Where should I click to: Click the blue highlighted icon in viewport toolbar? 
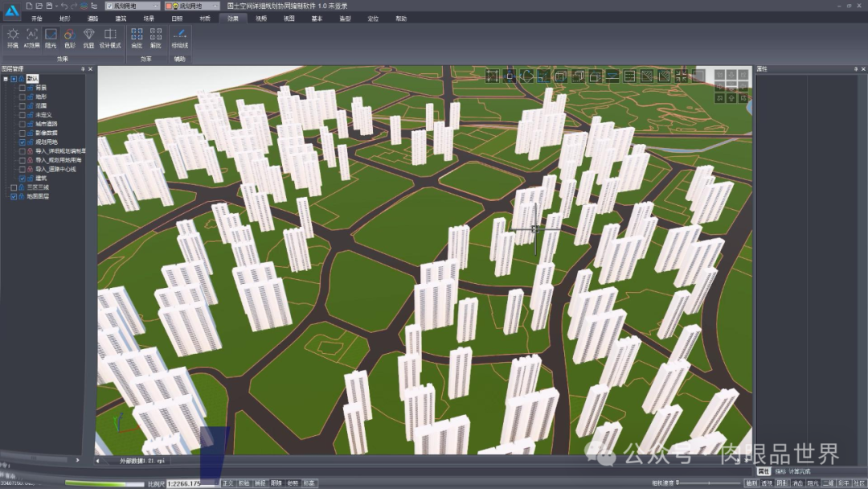543,76
